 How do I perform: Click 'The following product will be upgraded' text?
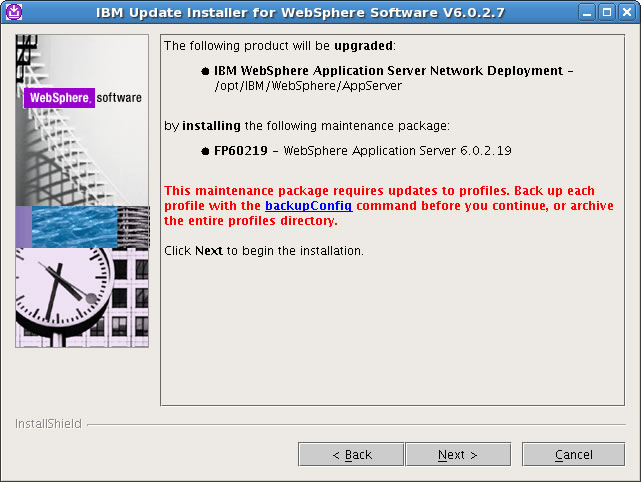pos(280,46)
